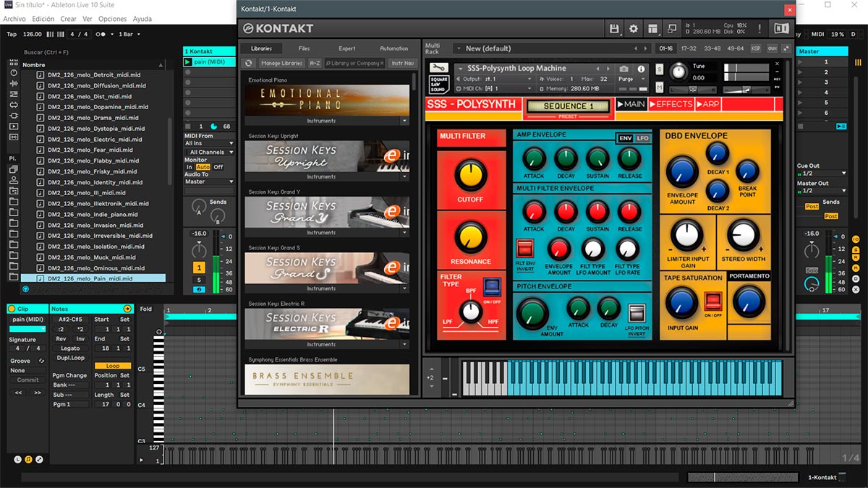Click the Library or Company search field
This screenshot has height=488, width=868.
tap(354, 64)
